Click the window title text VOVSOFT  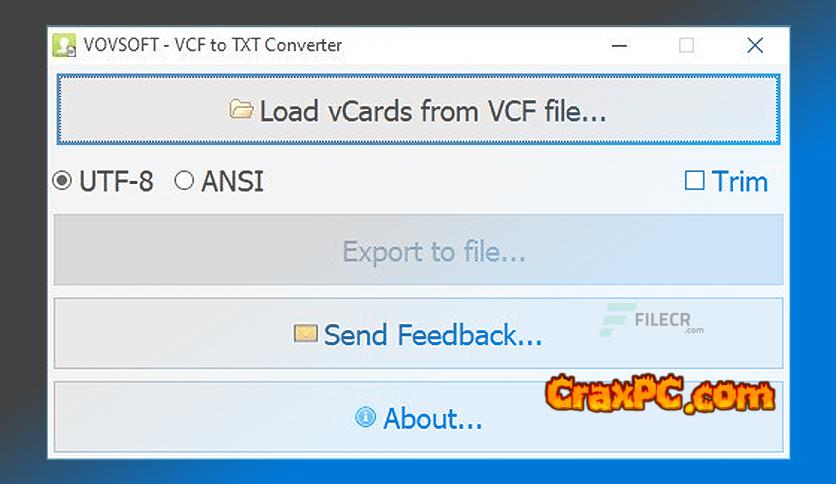121,45
